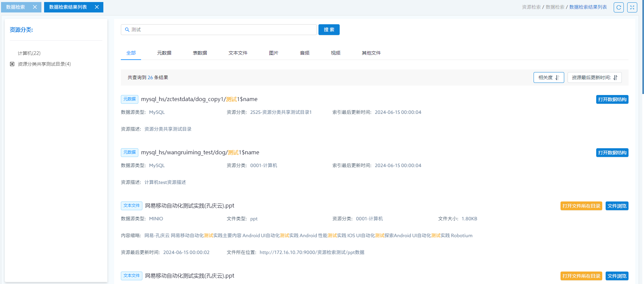Screen dimensions: 644x284
Task: Open file directory for last ppt result
Action: [581, 276]
